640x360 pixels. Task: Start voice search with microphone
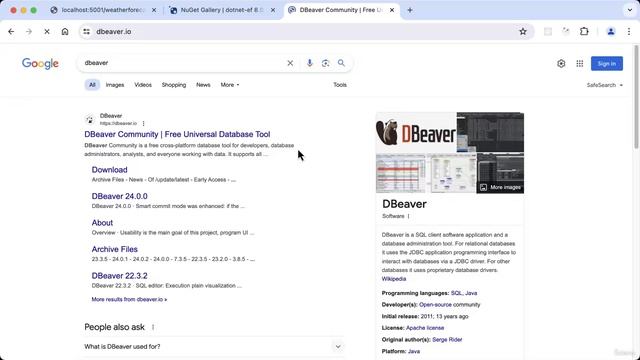(309, 63)
